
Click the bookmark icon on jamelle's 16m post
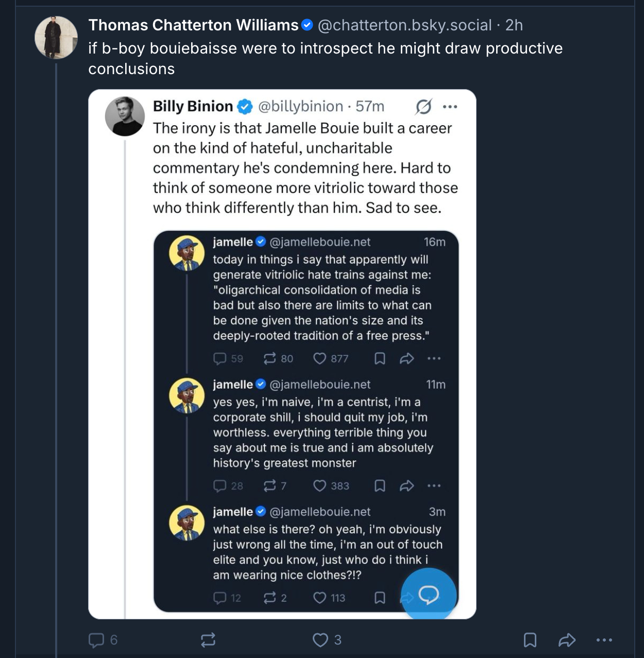[x=380, y=358]
